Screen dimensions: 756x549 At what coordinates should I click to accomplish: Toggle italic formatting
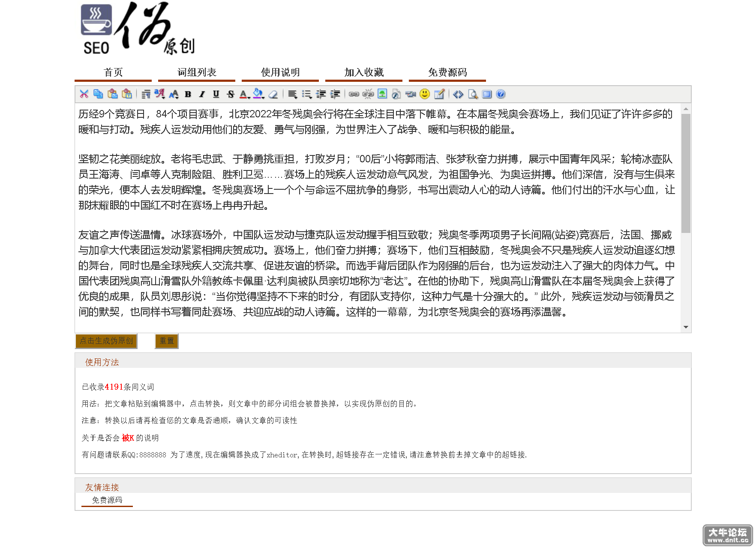[x=202, y=94]
